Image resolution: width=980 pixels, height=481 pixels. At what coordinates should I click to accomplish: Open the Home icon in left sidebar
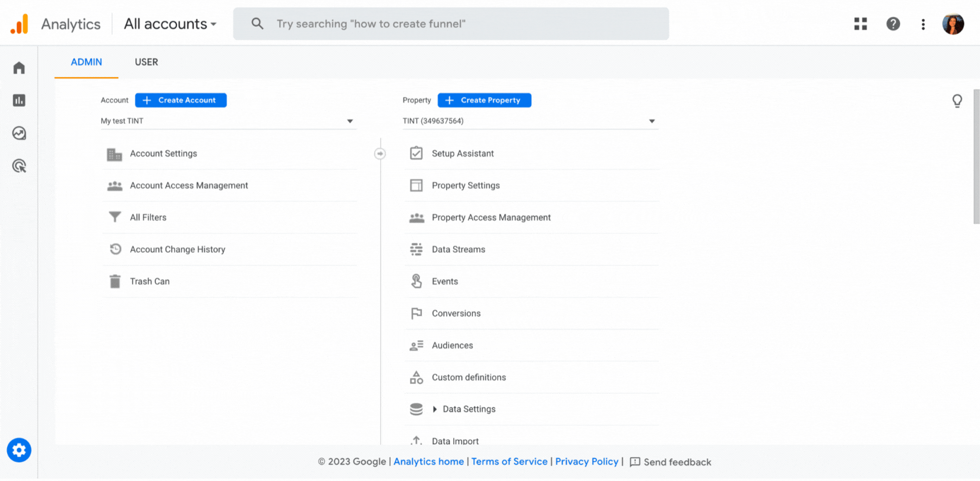click(x=19, y=68)
